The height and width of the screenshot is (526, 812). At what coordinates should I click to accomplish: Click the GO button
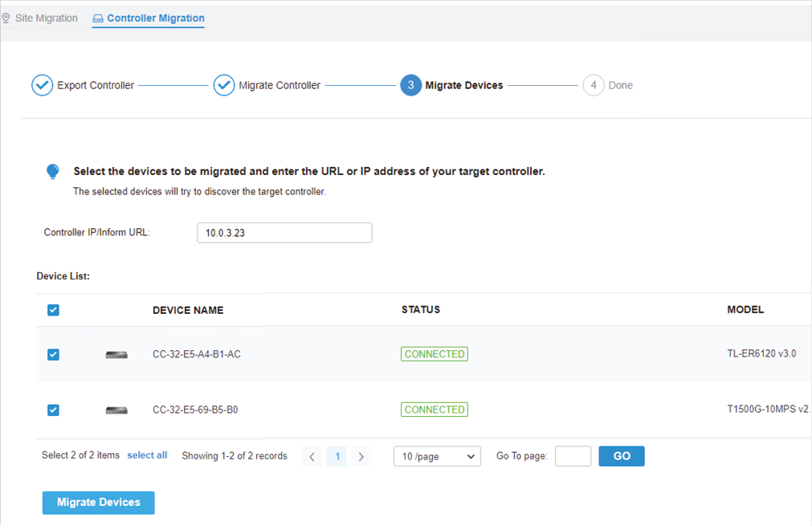pos(622,456)
